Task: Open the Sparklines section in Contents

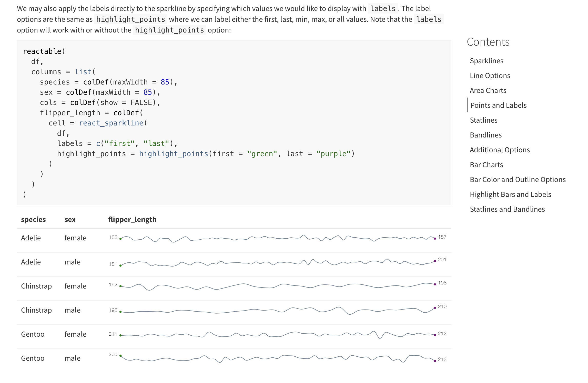Action: coord(486,61)
